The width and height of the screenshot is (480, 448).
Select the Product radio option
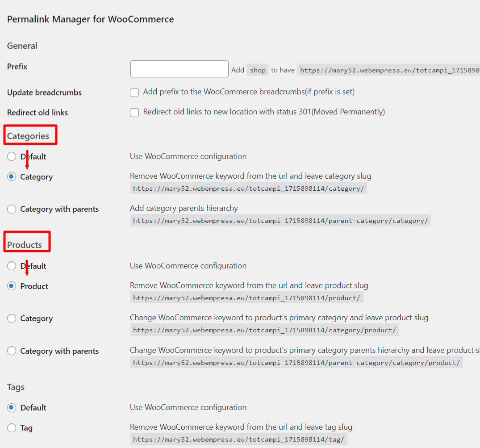[12, 286]
